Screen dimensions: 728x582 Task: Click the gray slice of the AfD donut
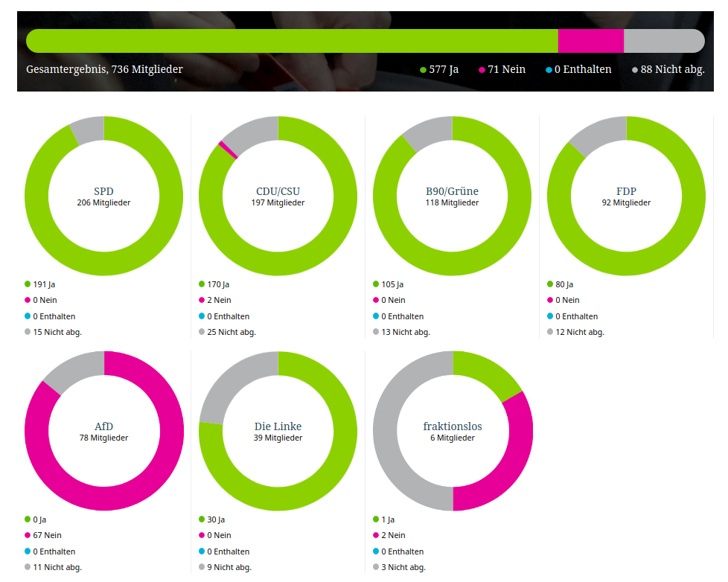click(x=77, y=370)
